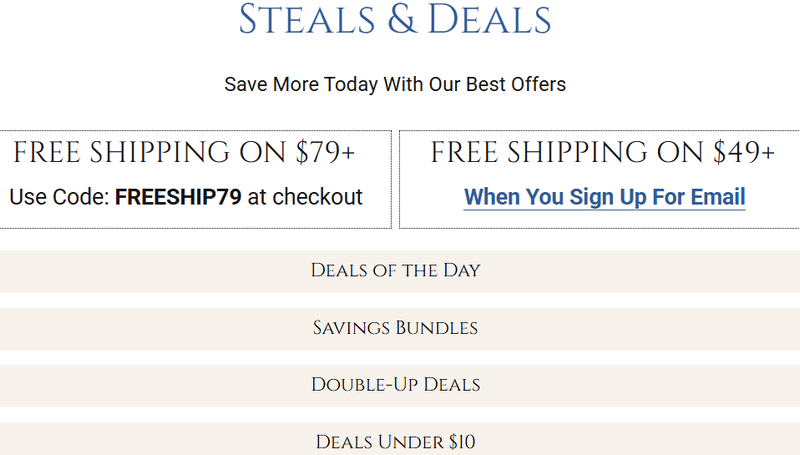Browse Deals Under $10
The width and height of the screenshot is (800, 455).
click(396, 441)
